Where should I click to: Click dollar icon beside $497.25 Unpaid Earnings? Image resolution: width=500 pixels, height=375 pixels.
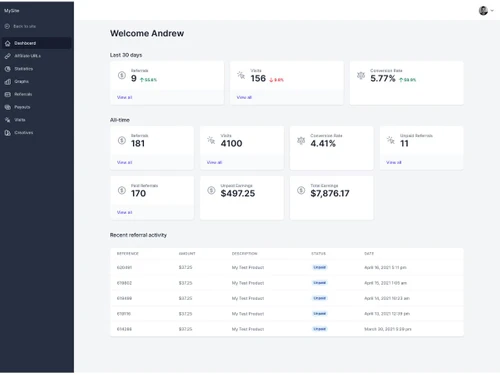point(211,190)
